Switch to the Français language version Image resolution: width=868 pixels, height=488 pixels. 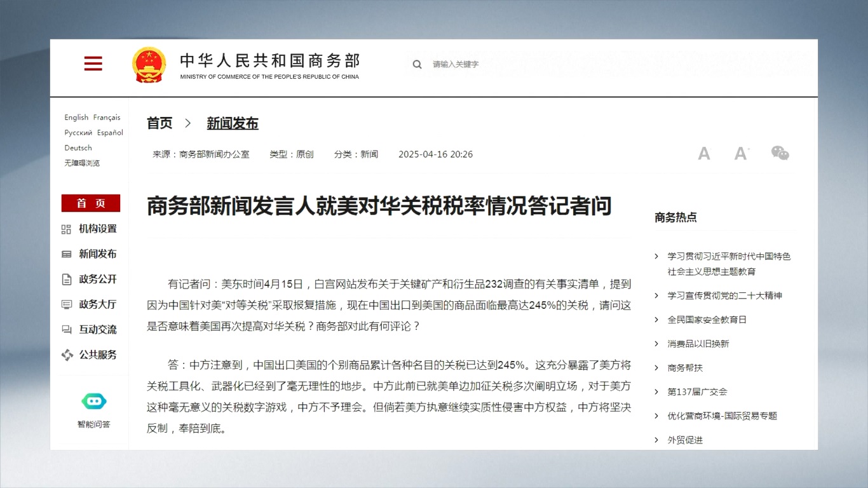[107, 118]
